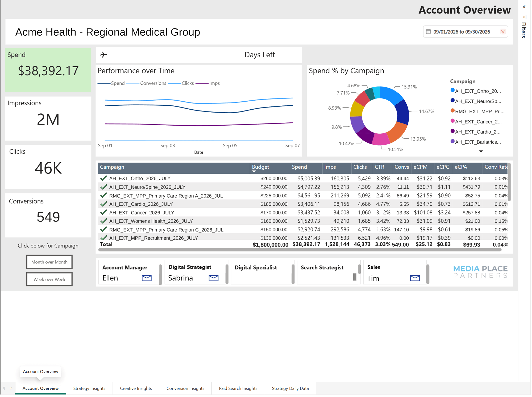Select the Clicks KPI card
Image resolution: width=532 pixels, height=397 pixels.
[48, 167]
